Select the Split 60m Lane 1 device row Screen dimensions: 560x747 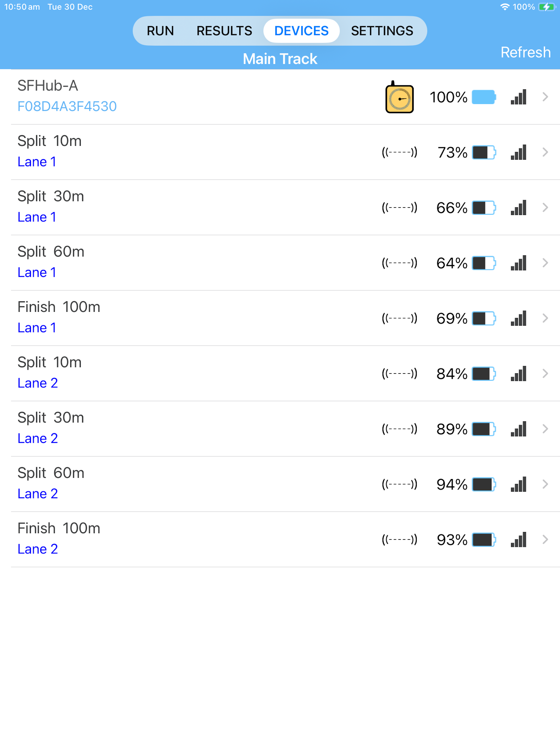click(285, 263)
